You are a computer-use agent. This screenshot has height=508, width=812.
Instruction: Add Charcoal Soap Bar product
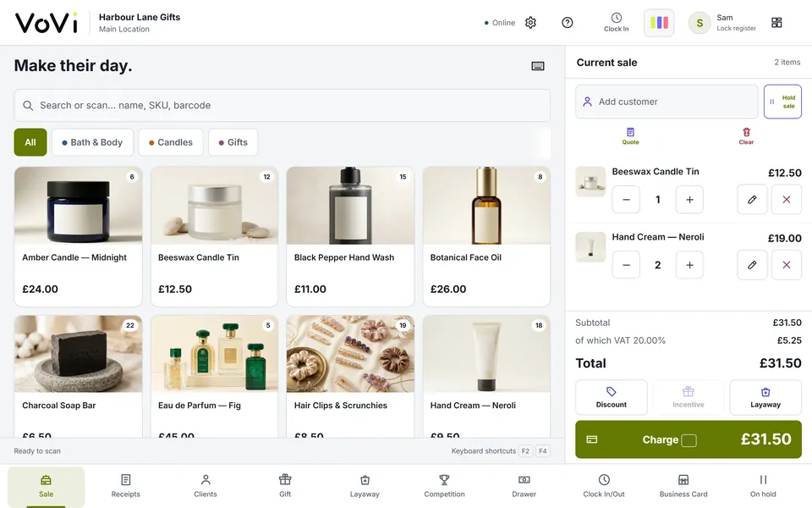[x=78, y=376]
